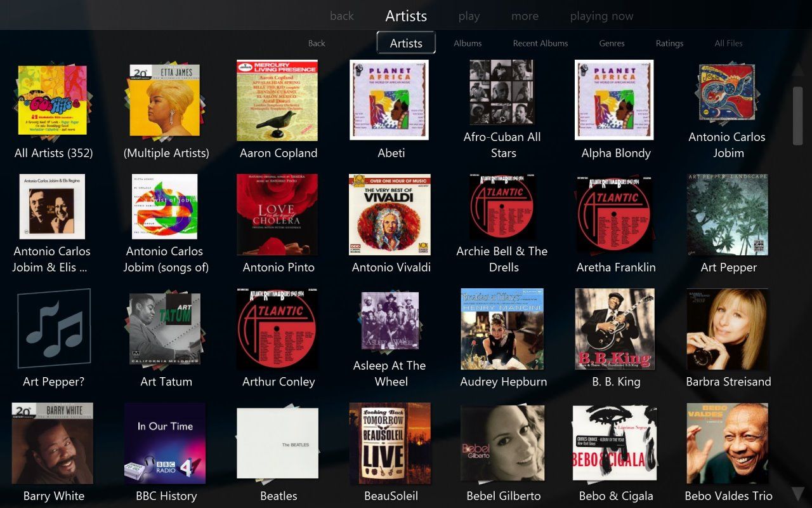Click the 'Antonio Pinto' label
812x508 pixels.
tap(278, 267)
